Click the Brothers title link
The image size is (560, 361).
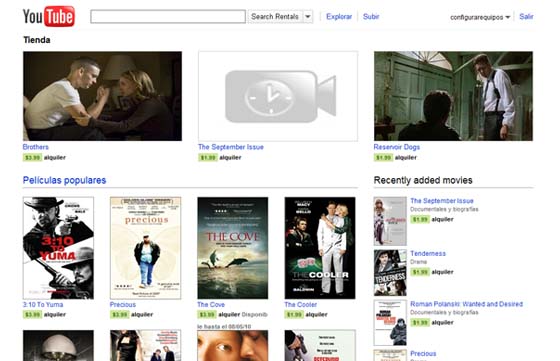coord(35,147)
